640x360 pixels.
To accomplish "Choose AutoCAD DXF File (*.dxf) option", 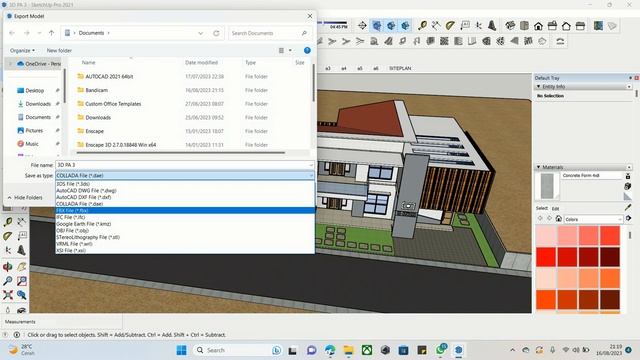I will (x=185, y=197).
